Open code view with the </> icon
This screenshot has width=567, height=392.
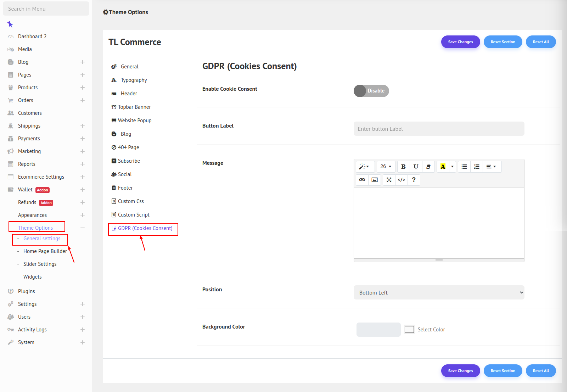click(x=401, y=180)
